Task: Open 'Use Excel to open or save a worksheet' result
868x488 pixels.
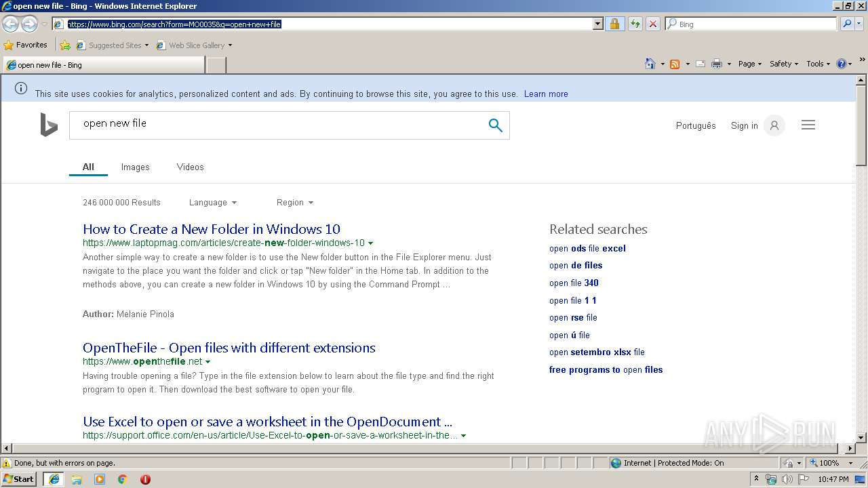Action: coord(268,422)
